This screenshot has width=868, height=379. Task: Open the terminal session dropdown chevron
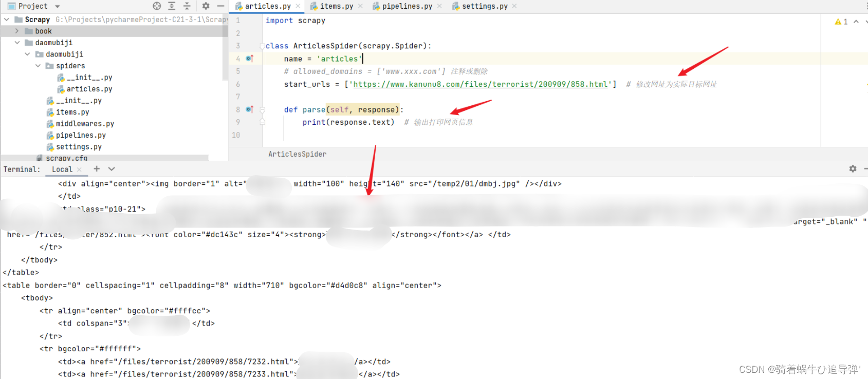(112, 169)
